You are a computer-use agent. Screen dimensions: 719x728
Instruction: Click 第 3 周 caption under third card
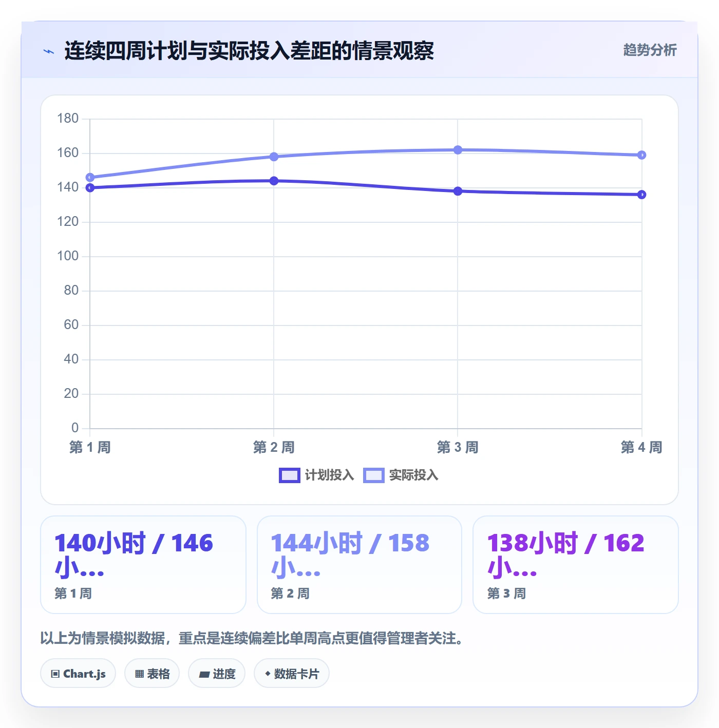[506, 593]
